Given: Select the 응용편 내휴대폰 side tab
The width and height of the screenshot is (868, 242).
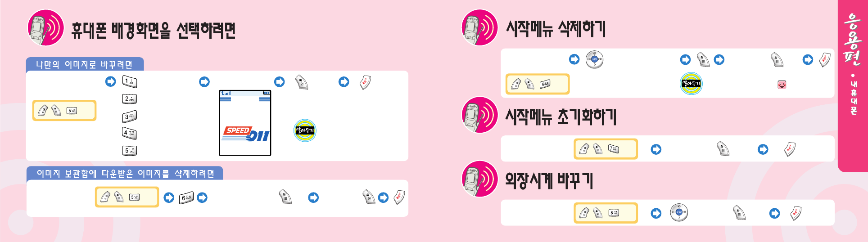Looking at the screenshot, I should click(x=853, y=85).
